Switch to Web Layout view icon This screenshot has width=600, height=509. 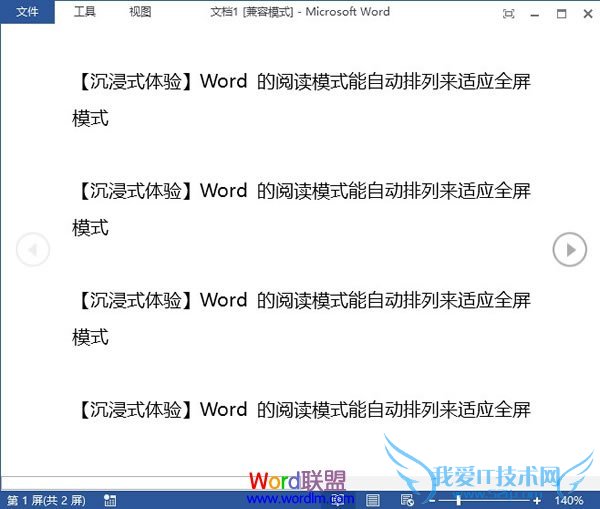coord(407,500)
